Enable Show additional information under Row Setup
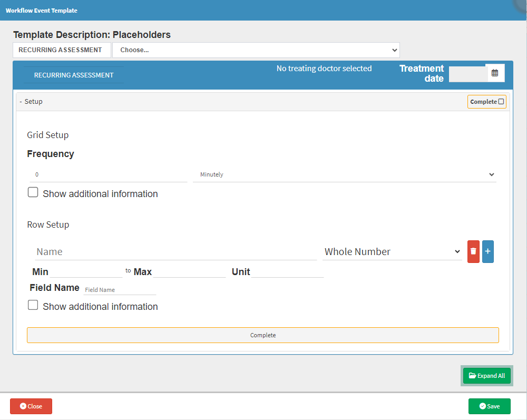This screenshot has height=420, width=527. click(x=33, y=306)
